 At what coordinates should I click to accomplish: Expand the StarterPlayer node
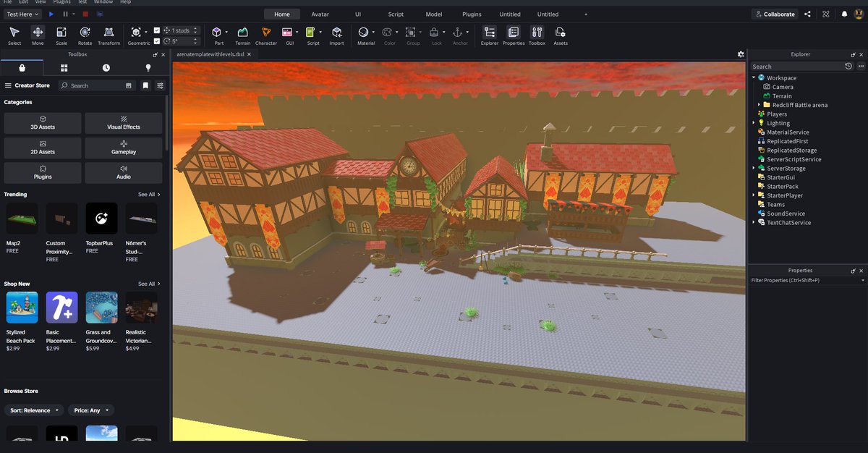754,195
